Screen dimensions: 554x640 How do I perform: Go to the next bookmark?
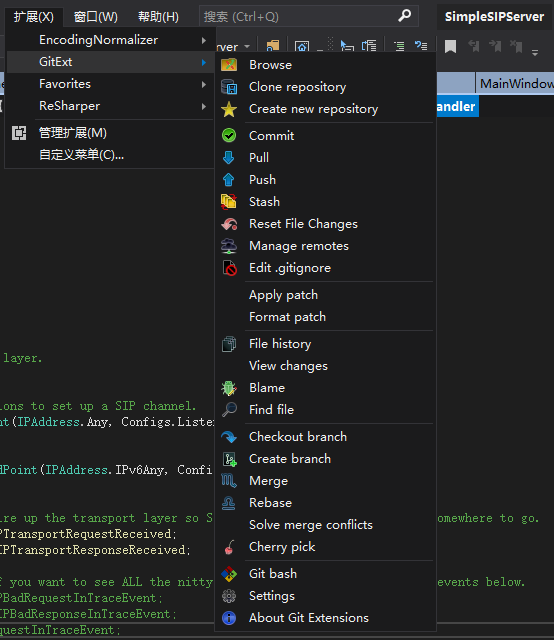[x=495, y=46]
